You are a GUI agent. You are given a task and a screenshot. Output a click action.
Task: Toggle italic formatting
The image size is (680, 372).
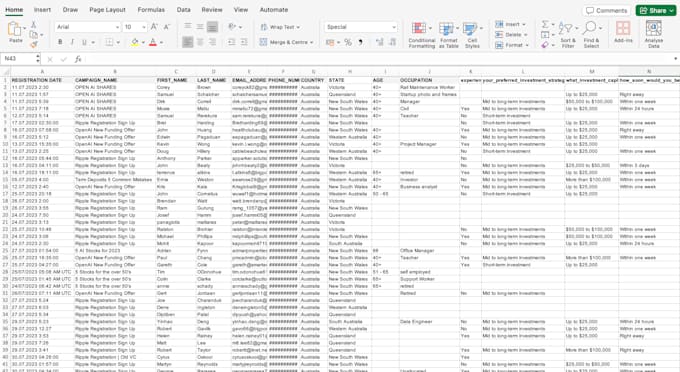[x=72, y=42]
